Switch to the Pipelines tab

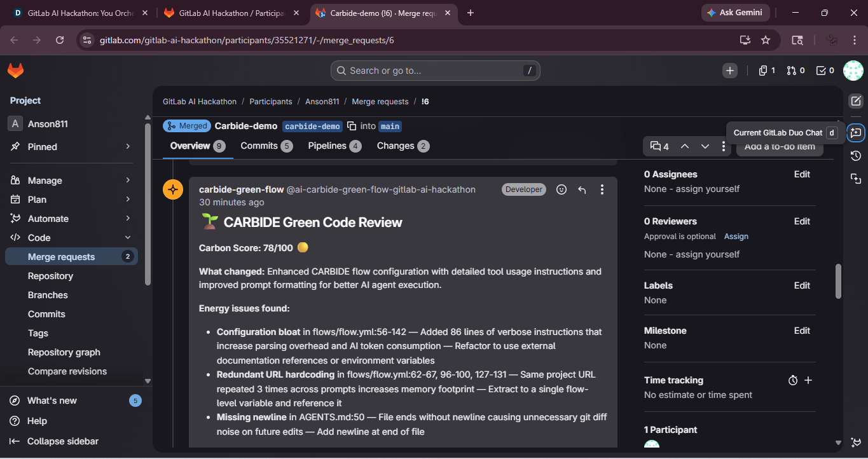coord(334,146)
